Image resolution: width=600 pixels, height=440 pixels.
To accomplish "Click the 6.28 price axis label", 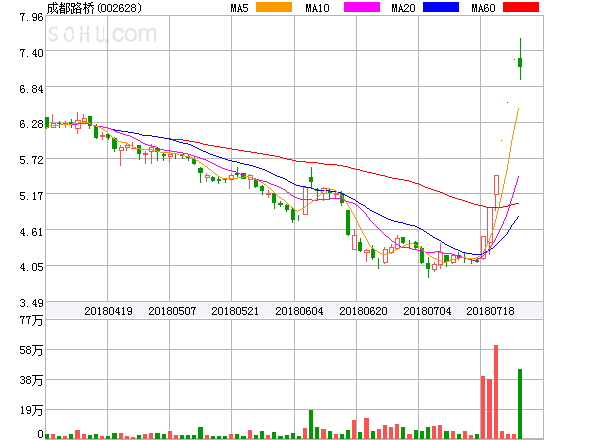I will pyautogui.click(x=31, y=124).
